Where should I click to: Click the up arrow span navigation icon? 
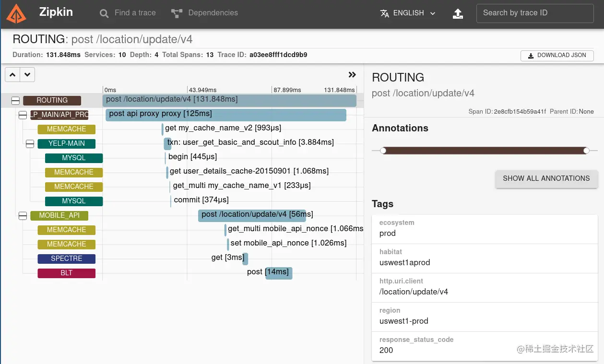tap(12, 74)
